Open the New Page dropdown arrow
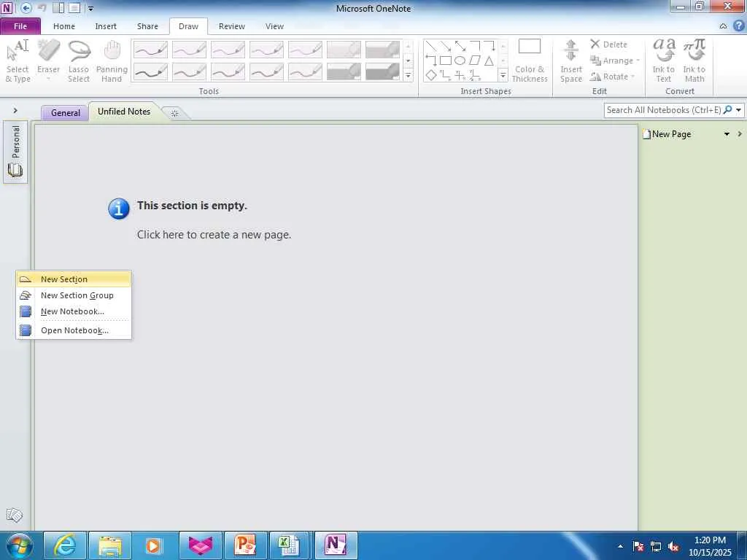The image size is (747, 560). tap(727, 134)
